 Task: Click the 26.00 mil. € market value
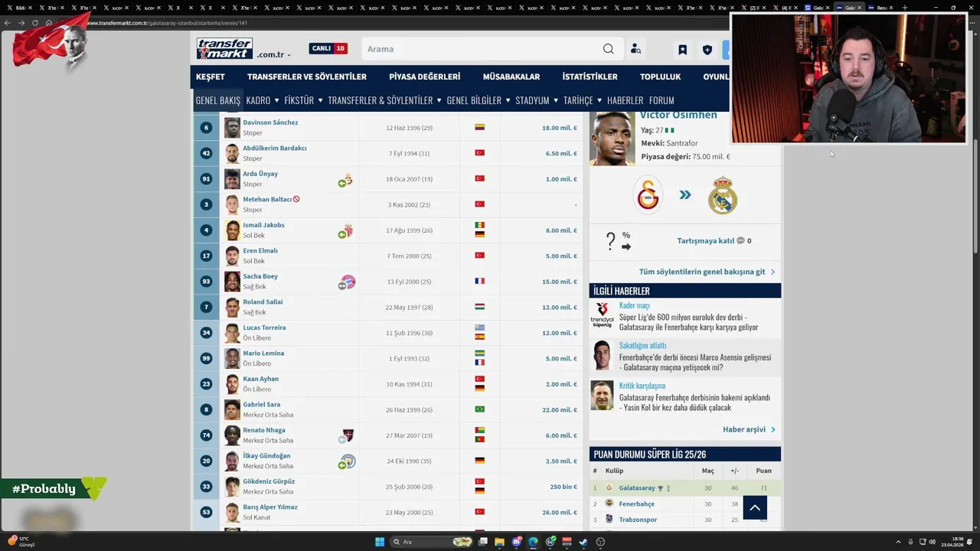(x=560, y=512)
